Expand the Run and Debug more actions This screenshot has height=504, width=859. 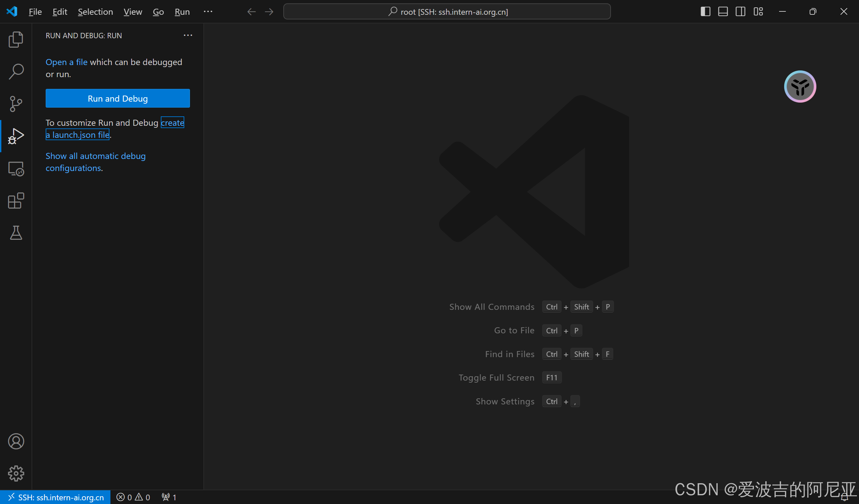coord(188,36)
